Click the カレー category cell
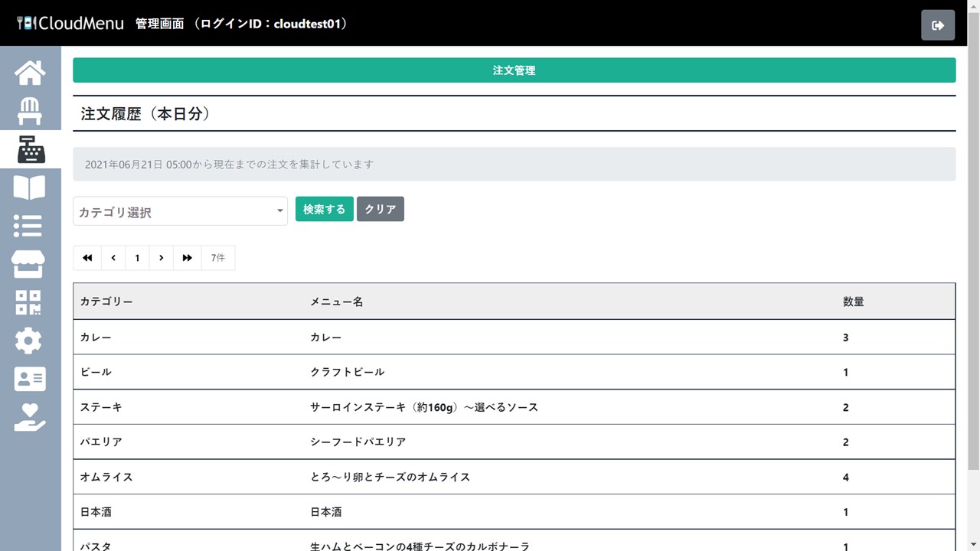The width and height of the screenshot is (980, 551). [96, 337]
